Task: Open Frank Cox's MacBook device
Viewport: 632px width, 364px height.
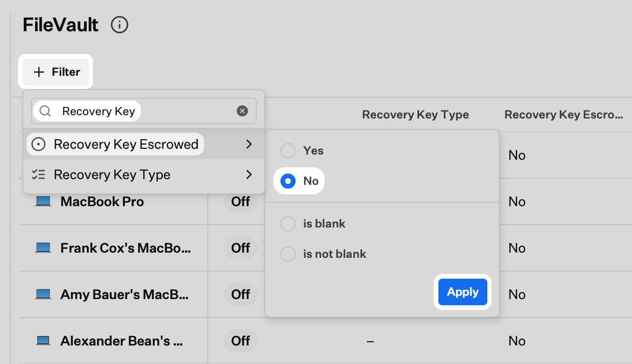Action: pyautogui.click(x=126, y=248)
